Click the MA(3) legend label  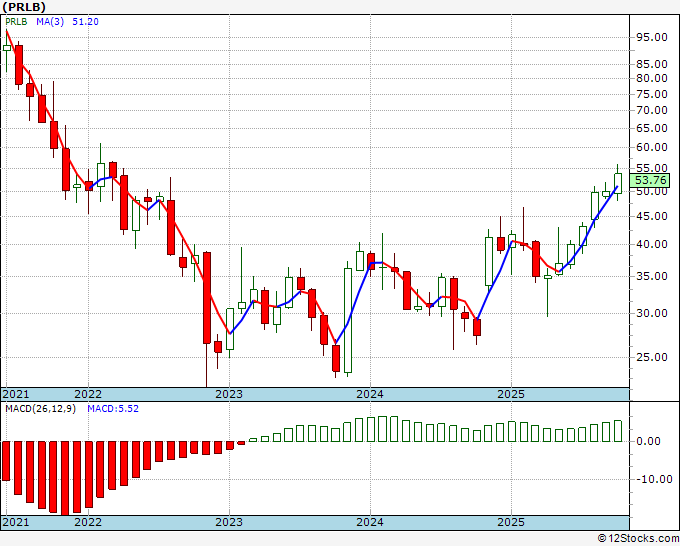(x=50, y=22)
